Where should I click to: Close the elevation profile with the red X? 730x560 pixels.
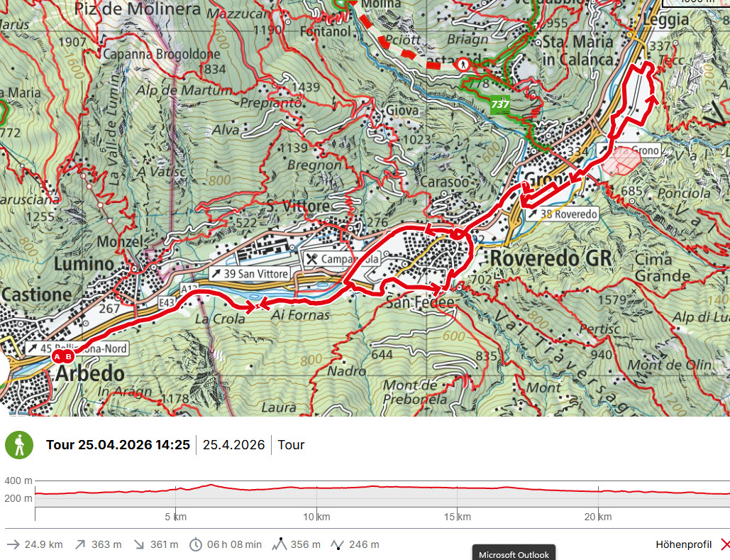(x=724, y=544)
